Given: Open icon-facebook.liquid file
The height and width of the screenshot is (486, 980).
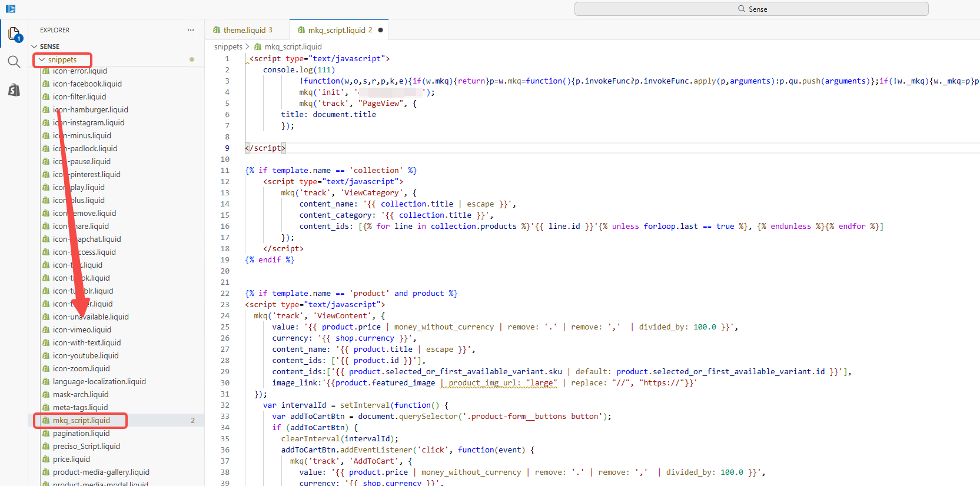Looking at the screenshot, I should [x=87, y=84].
